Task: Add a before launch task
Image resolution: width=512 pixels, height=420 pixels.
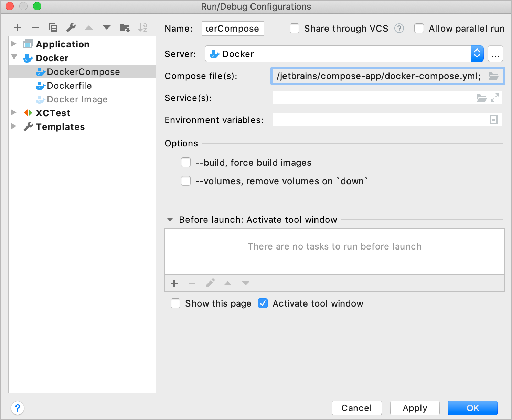Action: coord(174,283)
